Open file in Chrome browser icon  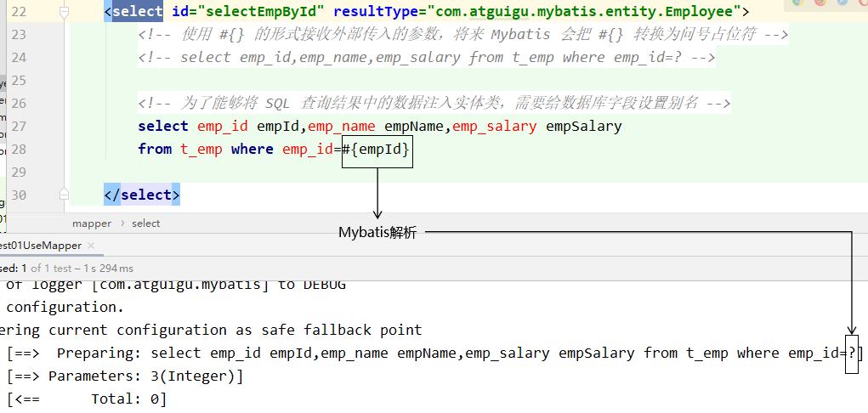(x=797, y=3)
